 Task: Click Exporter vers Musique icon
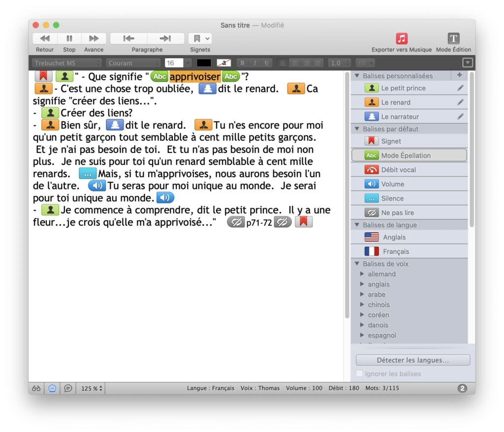coord(402,38)
